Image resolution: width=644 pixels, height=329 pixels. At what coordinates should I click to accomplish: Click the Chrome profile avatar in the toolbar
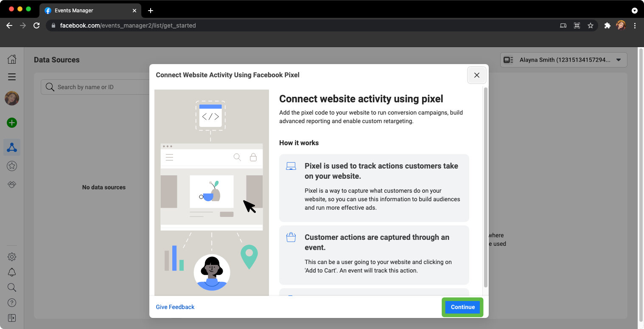pos(621,25)
